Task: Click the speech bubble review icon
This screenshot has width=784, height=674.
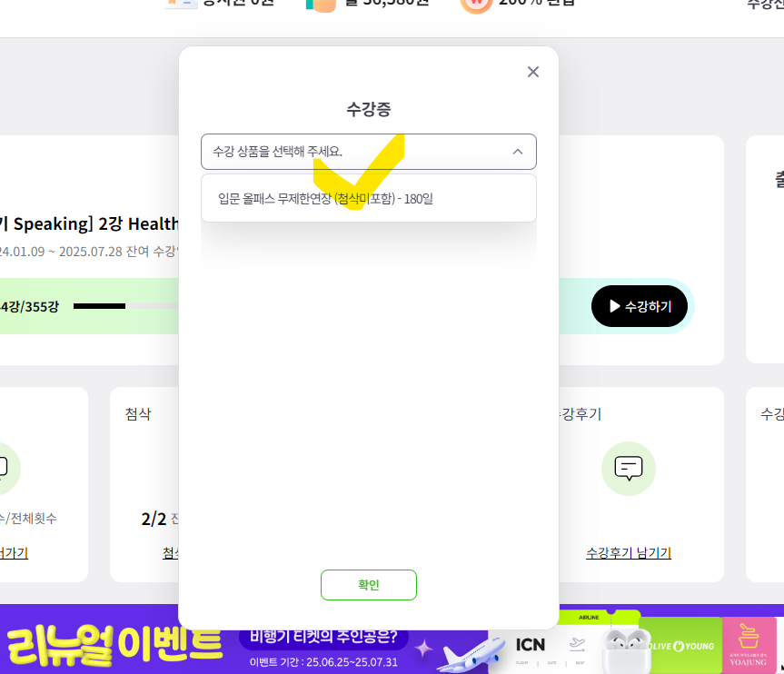Action: pyautogui.click(x=628, y=469)
